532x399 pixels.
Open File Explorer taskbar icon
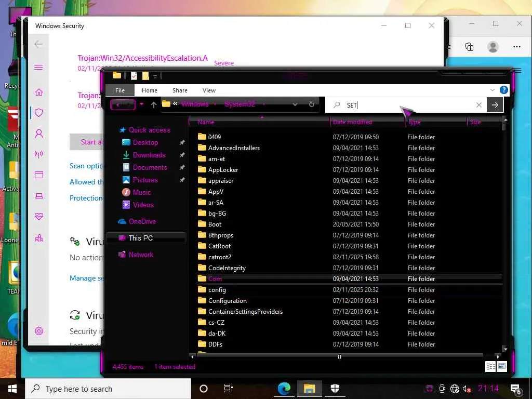[x=309, y=389]
